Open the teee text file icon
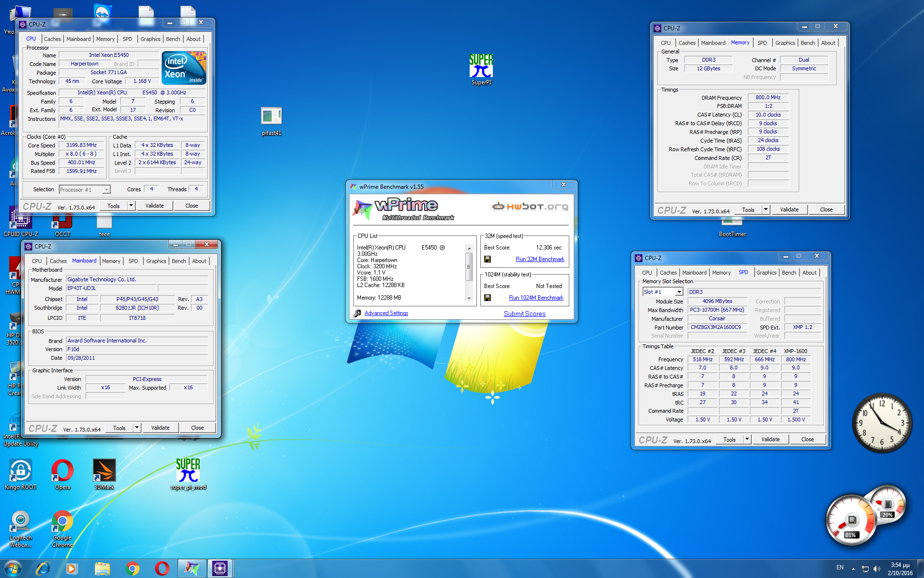 click(x=104, y=225)
